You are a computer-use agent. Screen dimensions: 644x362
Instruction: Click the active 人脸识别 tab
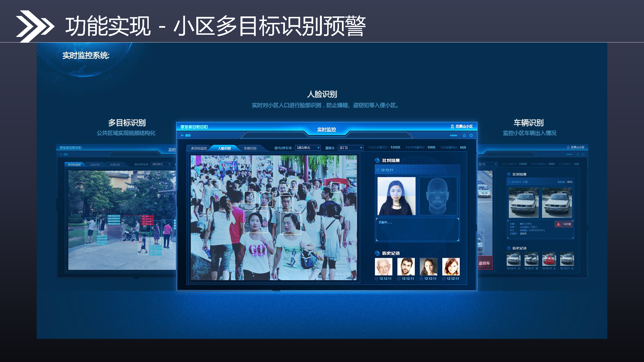pyautogui.click(x=224, y=148)
